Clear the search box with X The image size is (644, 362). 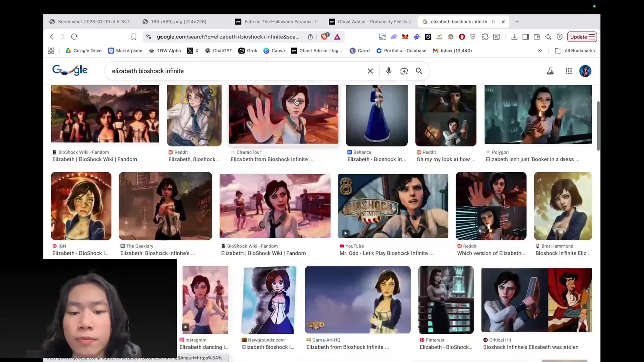(370, 71)
